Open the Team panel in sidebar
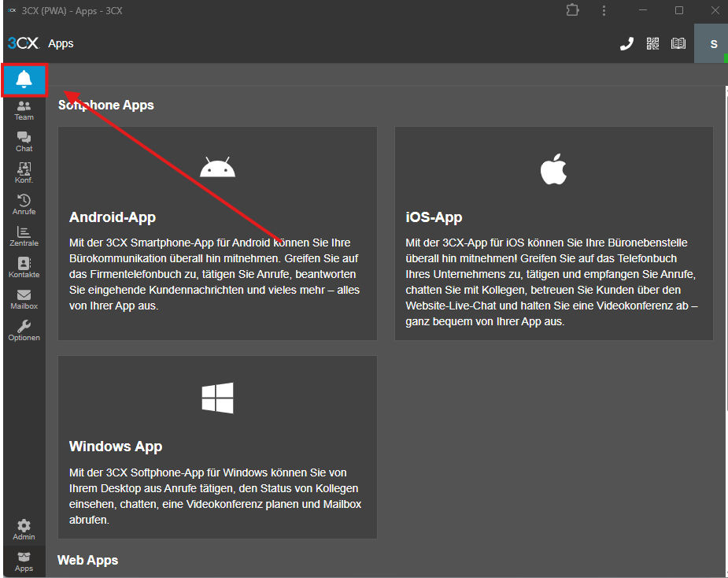728x578 pixels. [x=24, y=110]
